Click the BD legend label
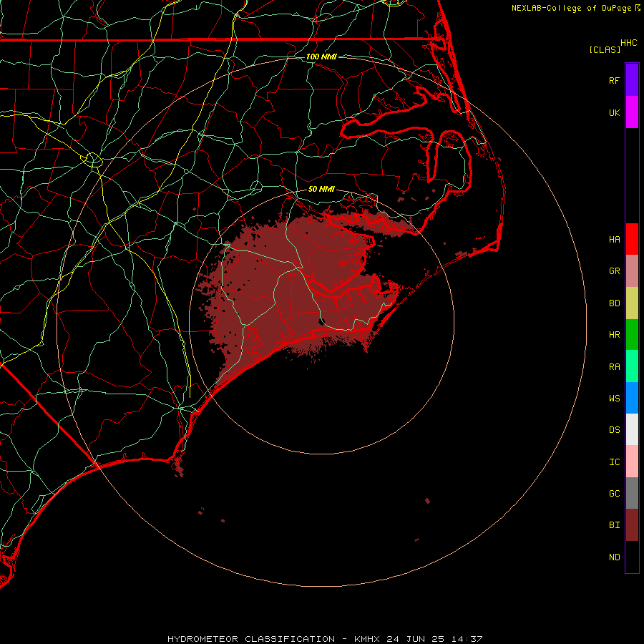644x644 pixels. point(615,303)
